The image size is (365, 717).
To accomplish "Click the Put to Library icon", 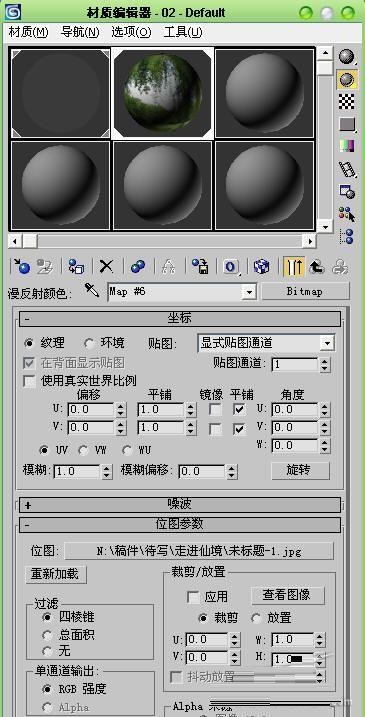I will coord(200,267).
